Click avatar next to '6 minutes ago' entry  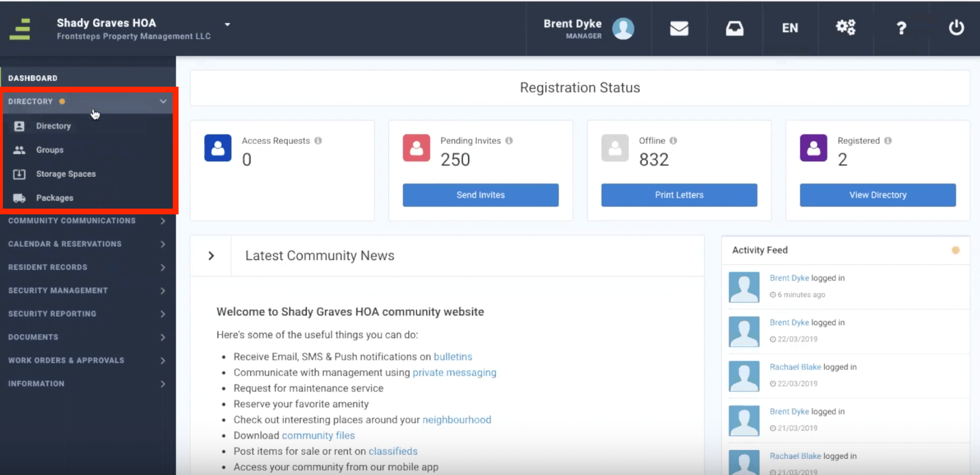pyautogui.click(x=744, y=287)
